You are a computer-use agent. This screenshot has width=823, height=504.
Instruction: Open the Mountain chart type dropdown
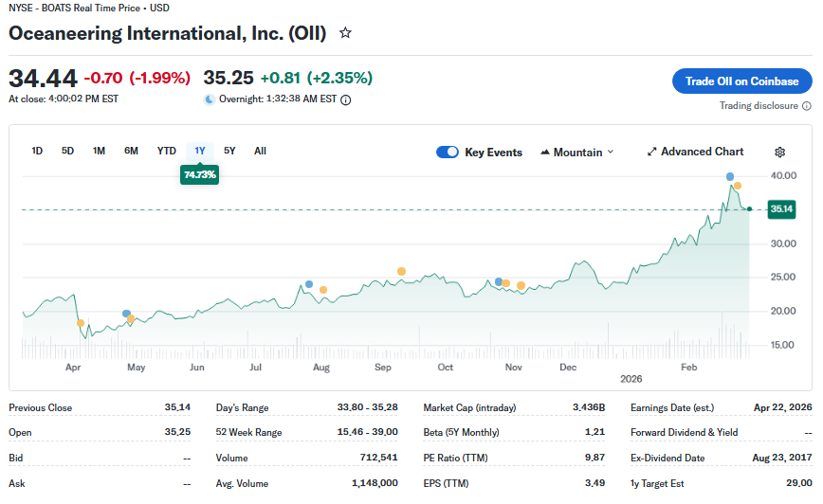[x=576, y=153]
